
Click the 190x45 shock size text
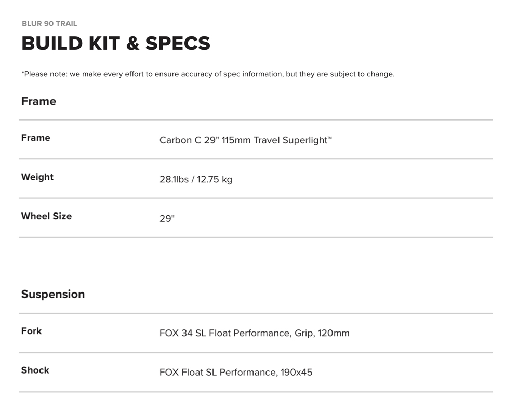(297, 373)
